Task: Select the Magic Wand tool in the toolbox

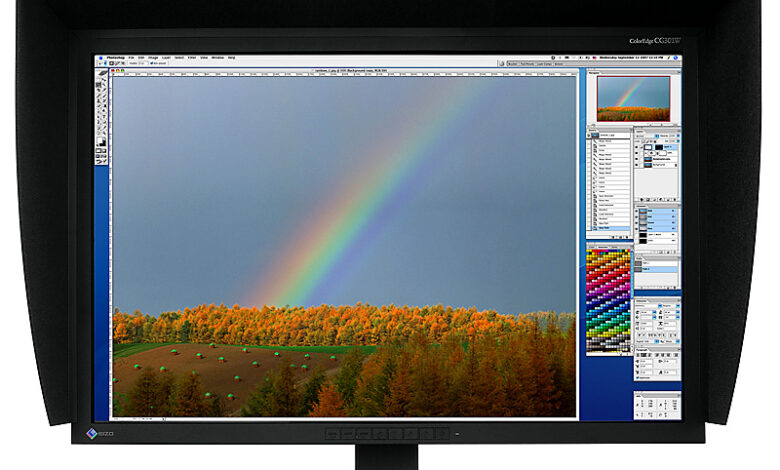Action: [x=104, y=85]
